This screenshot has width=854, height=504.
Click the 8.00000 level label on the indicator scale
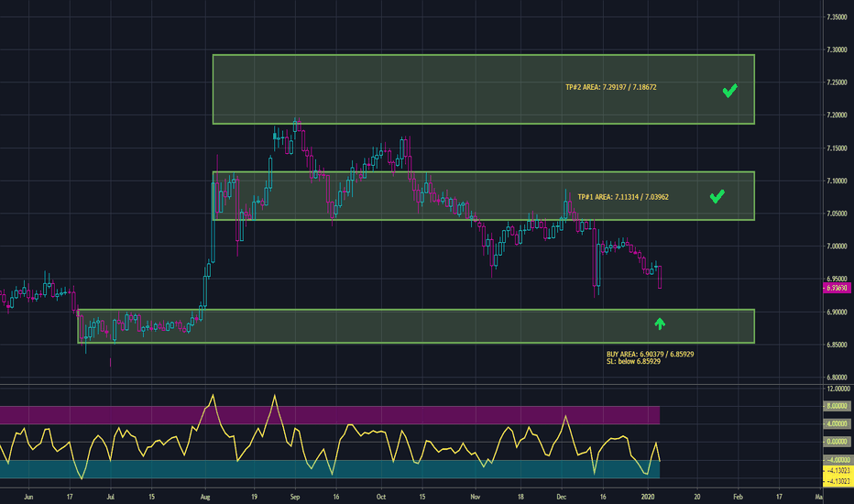(x=838, y=407)
